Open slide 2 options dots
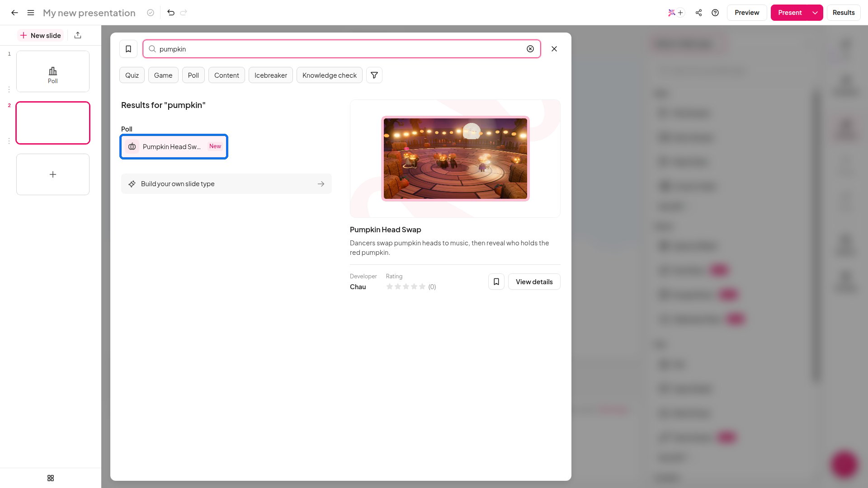The image size is (868, 488). pos(9,141)
